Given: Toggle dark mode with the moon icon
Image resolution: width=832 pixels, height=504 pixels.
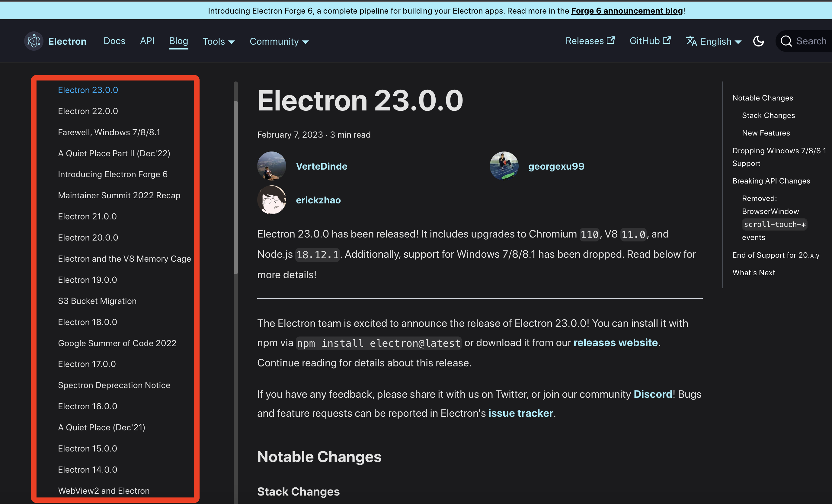Looking at the screenshot, I should [758, 41].
